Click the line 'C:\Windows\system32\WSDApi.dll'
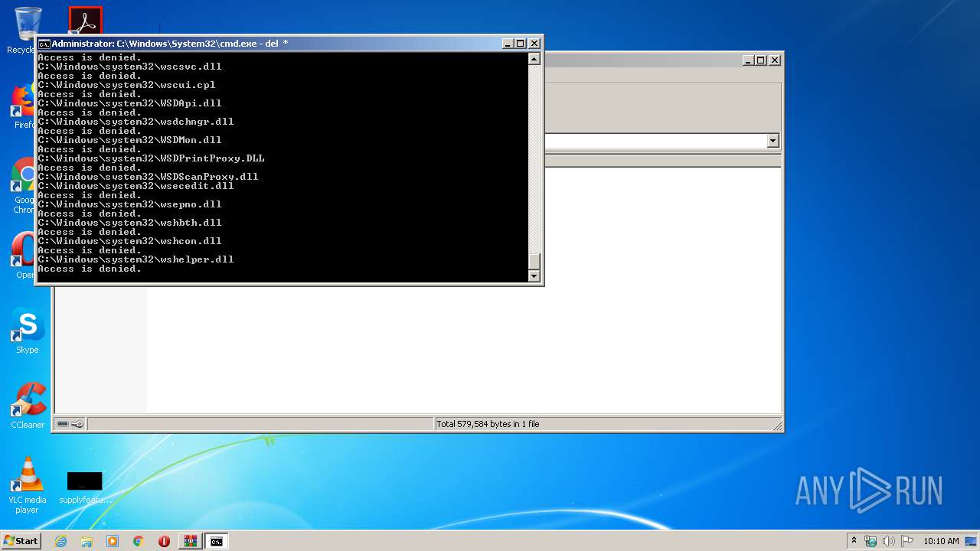This screenshot has width=980, height=551. [129, 103]
